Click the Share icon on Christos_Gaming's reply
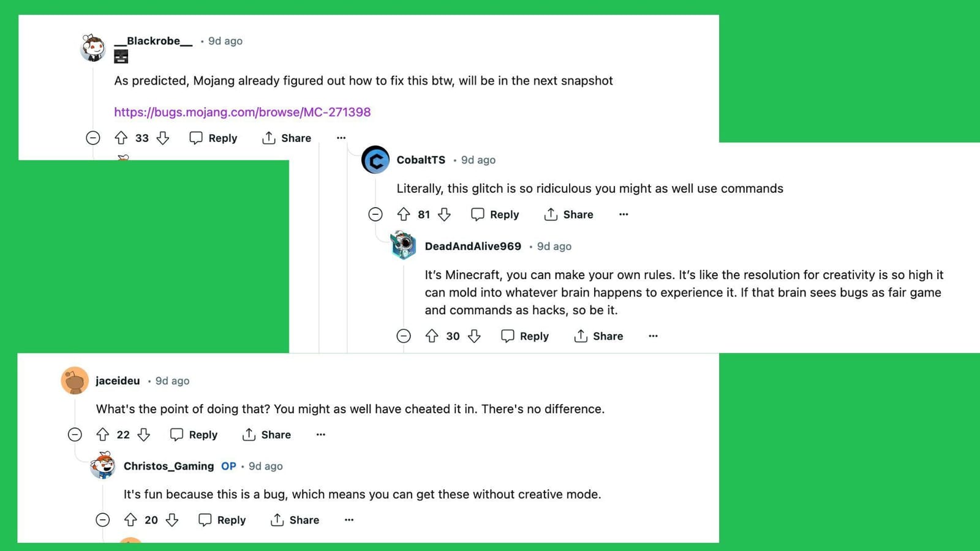Viewport: 980px width, 551px height. click(x=278, y=520)
